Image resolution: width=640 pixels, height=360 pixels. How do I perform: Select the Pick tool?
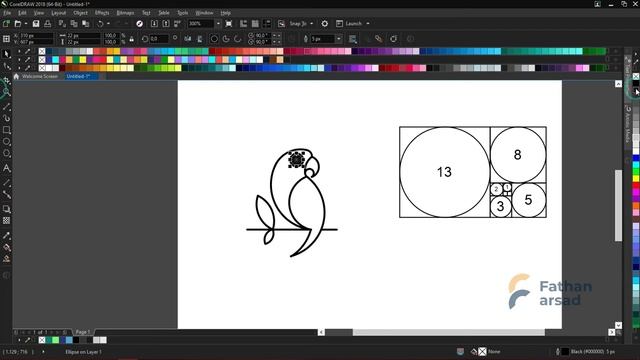pyautogui.click(x=7, y=54)
